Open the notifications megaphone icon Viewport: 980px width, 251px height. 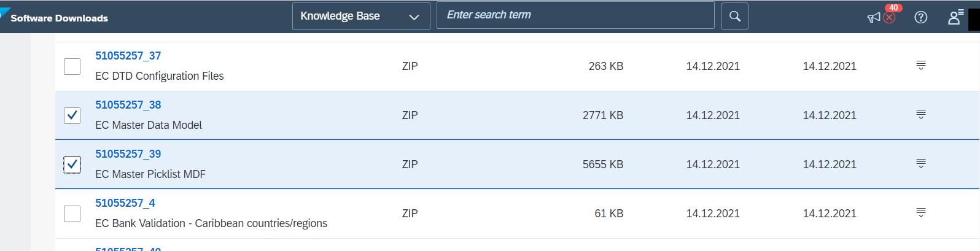[874, 18]
